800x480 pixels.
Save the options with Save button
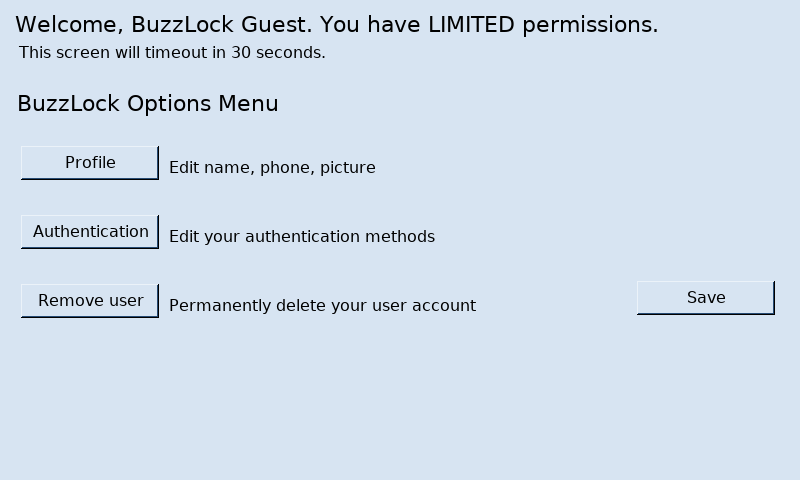click(706, 297)
